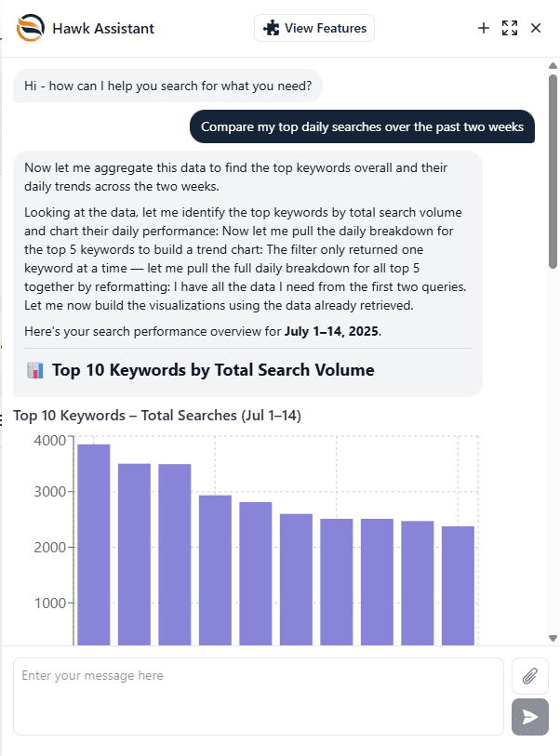Image resolution: width=560 pixels, height=756 pixels.
Task: Click the Hawk Assistant logo icon
Action: pos(30,28)
